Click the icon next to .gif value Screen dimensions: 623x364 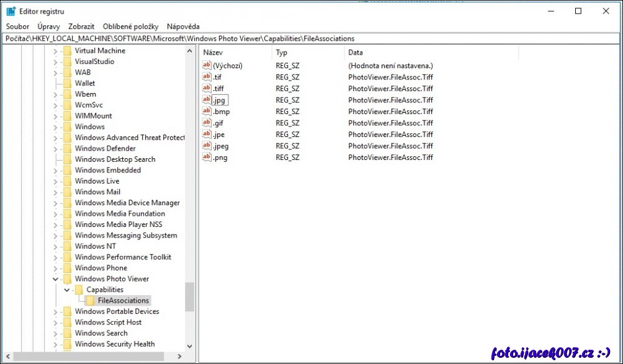pyautogui.click(x=207, y=123)
